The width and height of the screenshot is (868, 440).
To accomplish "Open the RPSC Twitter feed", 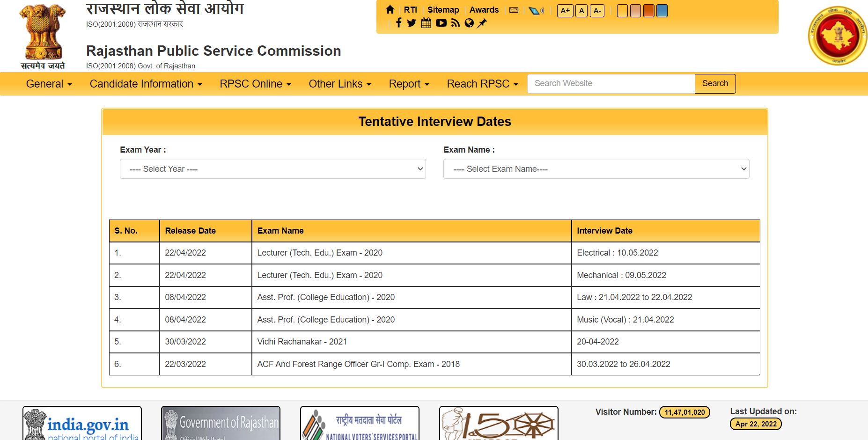I will [x=412, y=23].
